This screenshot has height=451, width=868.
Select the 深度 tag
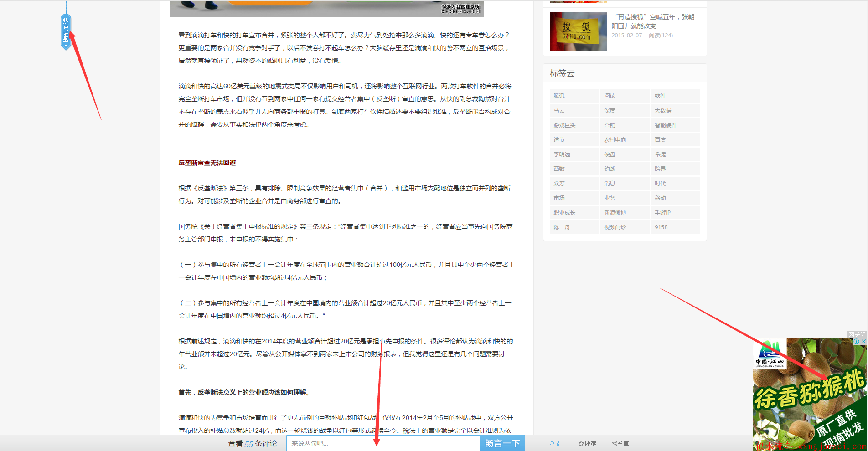625,110
